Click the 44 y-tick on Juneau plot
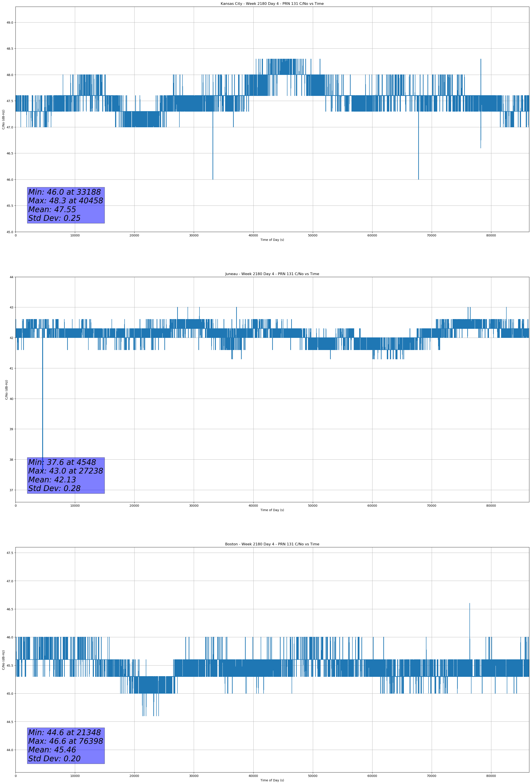The height and width of the screenshot is (784, 532). 11,277
